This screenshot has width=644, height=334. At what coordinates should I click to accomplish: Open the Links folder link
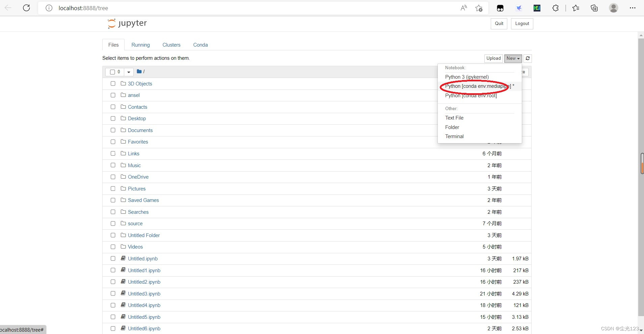[x=133, y=154]
